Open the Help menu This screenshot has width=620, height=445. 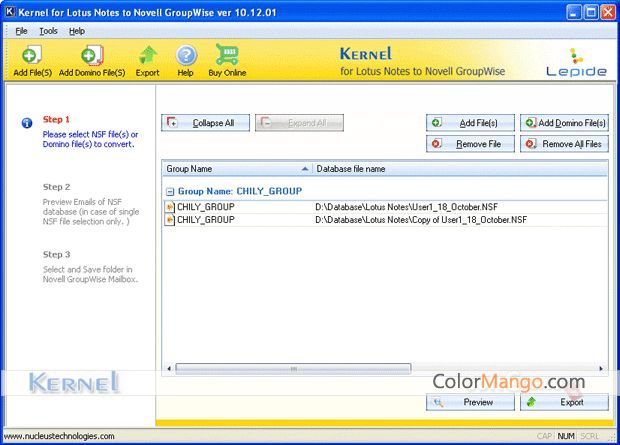(x=77, y=31)
